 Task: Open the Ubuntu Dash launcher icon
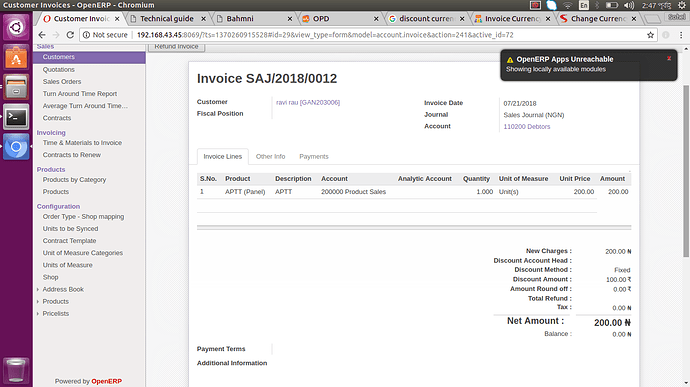click(16, 27)
